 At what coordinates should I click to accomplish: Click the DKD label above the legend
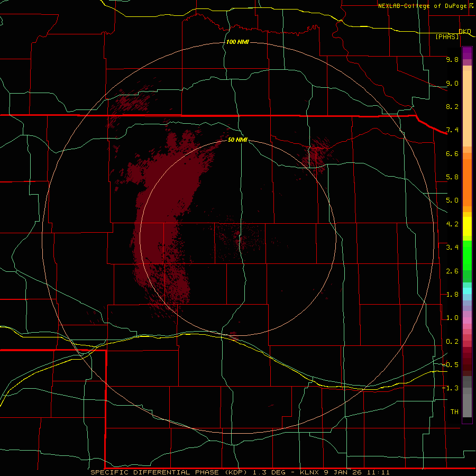[465, 31]
